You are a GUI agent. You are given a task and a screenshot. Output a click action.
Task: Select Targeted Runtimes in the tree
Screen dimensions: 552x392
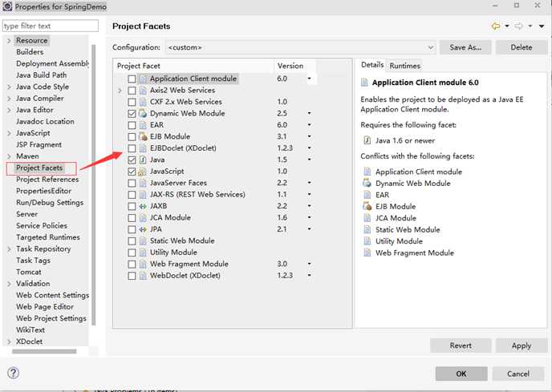(48, 237)
